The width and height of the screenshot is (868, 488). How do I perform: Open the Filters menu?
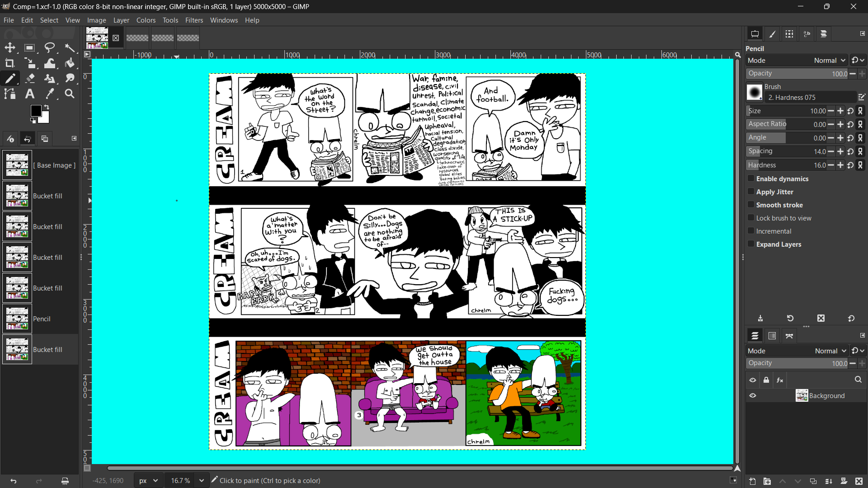point(194,20)
